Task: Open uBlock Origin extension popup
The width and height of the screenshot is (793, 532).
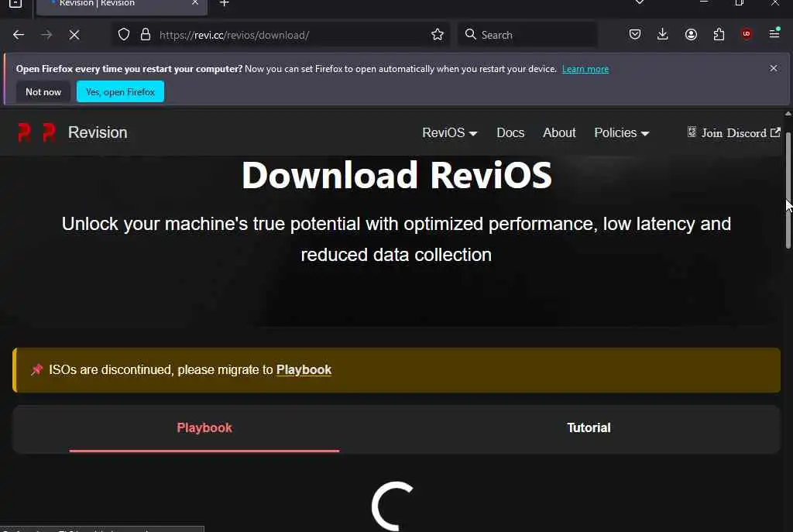Action: click(747, 34)
